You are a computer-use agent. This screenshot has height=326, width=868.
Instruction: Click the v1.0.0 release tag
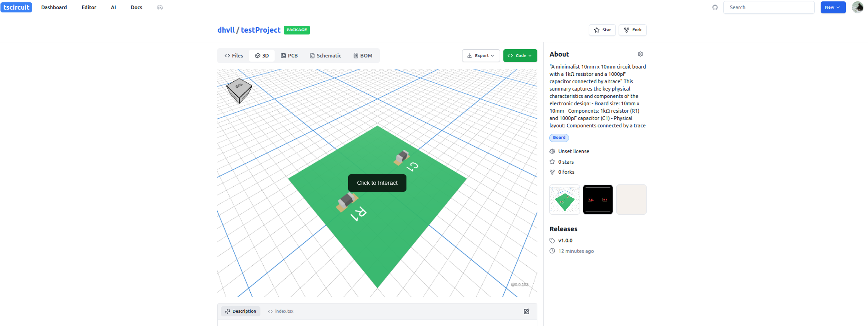coord(565,240)
